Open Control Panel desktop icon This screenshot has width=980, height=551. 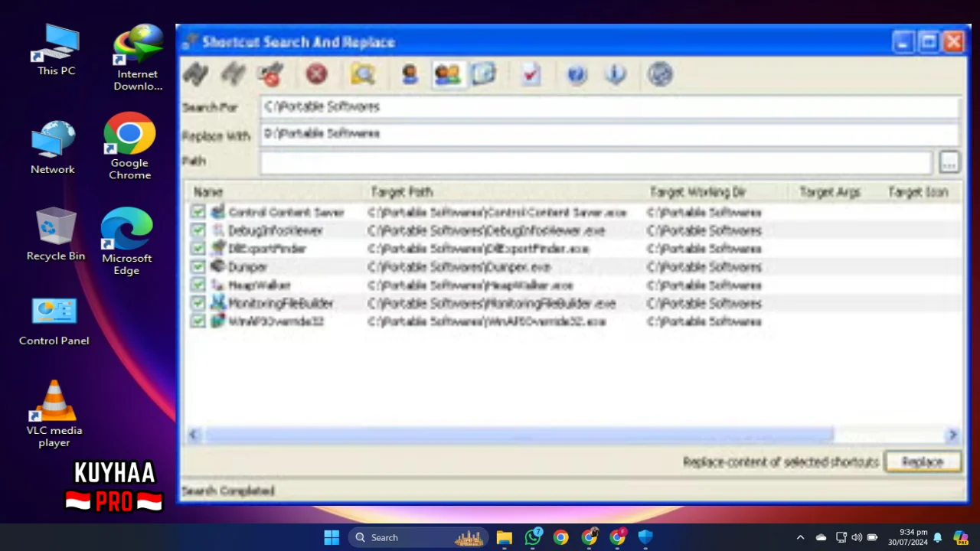(x=54, y=322)
